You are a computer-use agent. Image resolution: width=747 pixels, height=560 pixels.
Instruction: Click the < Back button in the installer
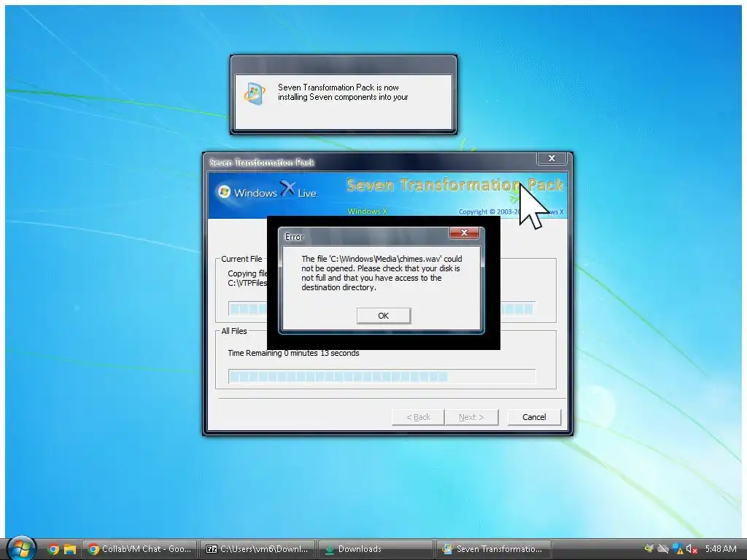418,417
